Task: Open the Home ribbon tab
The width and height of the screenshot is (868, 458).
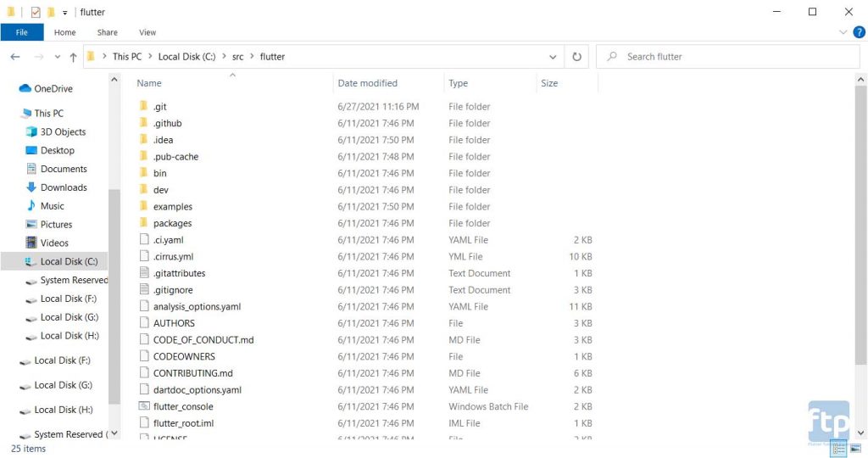Action: tap(64, 32)
